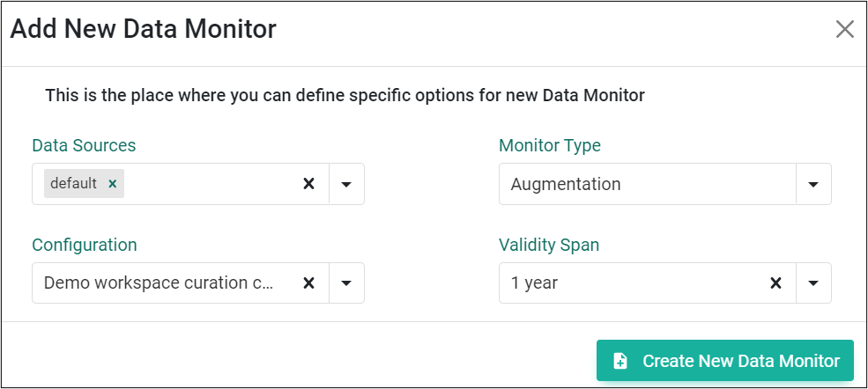Screen dimensions: 868x389
Task: Click the Monitor Type field label
Action: pos(550,145)
